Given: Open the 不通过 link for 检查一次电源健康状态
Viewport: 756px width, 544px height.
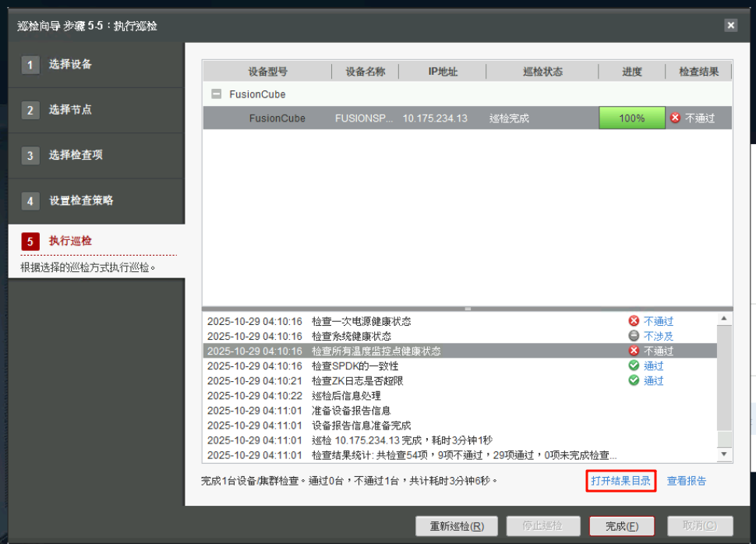Looking at the screenshot, I should pos(659,321).
